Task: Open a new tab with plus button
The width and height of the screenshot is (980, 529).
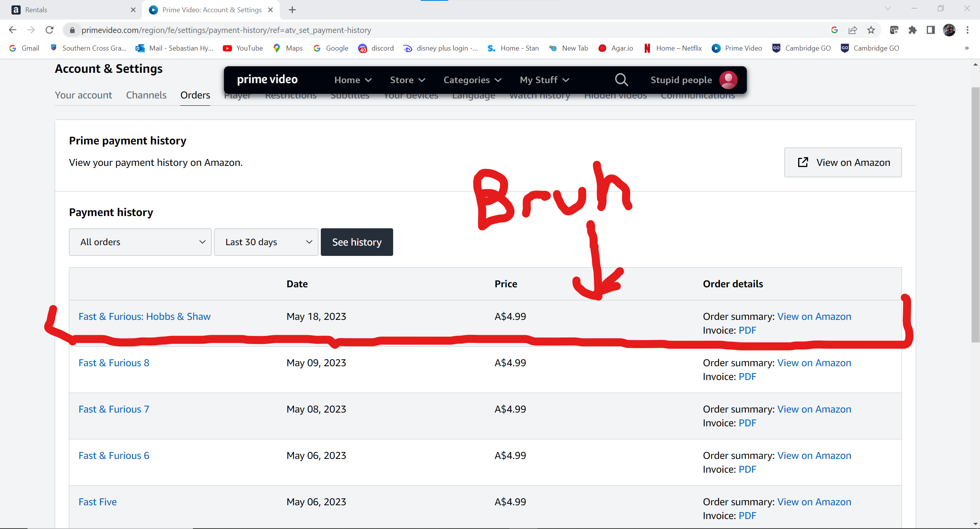Action: click(292, 10)
